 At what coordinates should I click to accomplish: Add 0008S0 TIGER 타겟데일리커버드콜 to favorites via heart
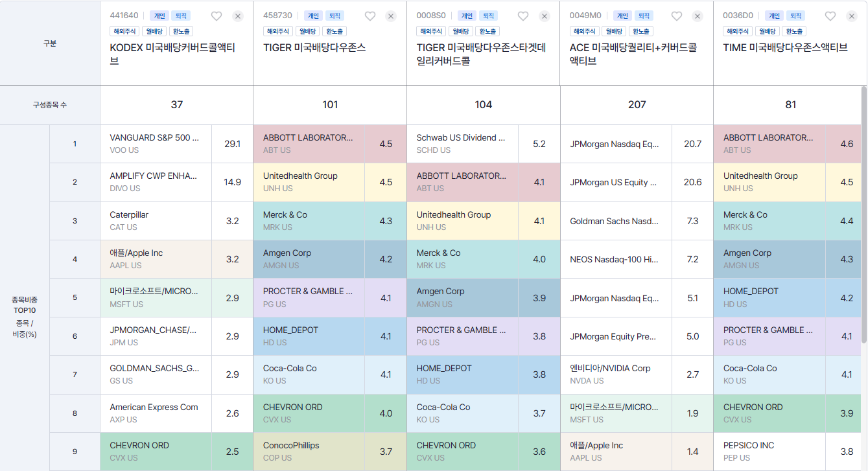pos(523,16)
